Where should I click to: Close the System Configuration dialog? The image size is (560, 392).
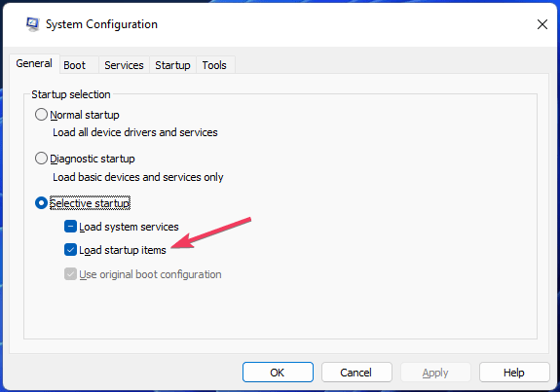(542, 24)
